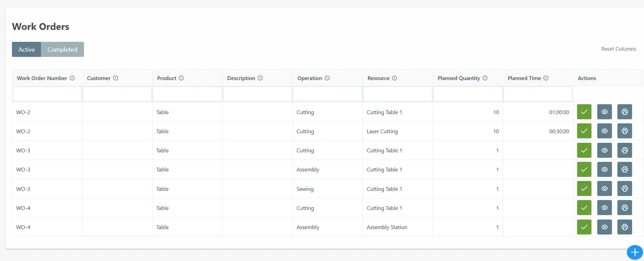Click the "Laser Cutting" resource cell

coord(398,132)
